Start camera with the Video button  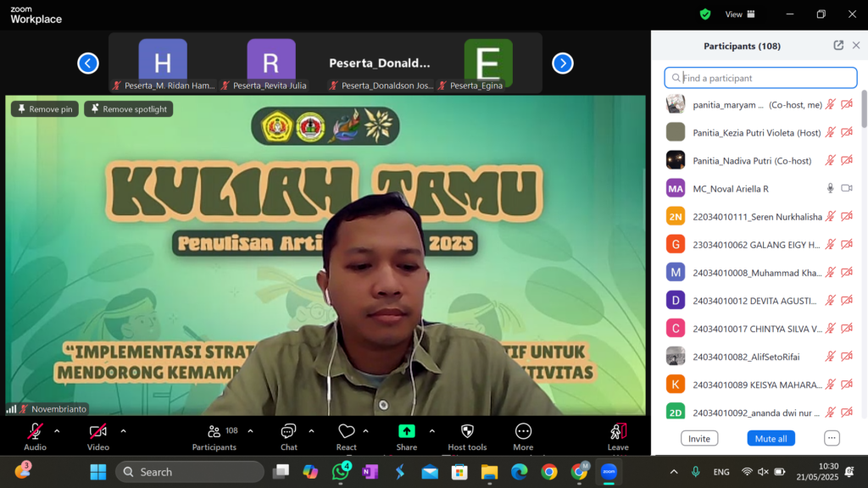pyautogui.click(x=98, y=432)
